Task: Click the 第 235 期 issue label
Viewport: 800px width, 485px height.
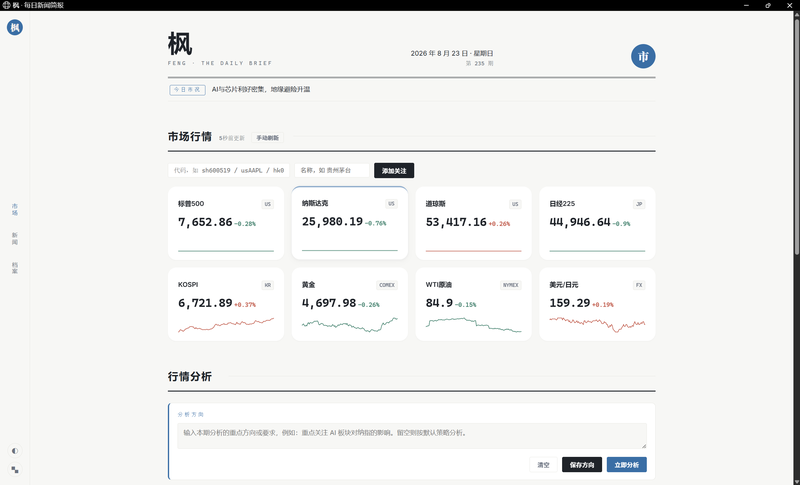Action: click(x=480, y=64)
